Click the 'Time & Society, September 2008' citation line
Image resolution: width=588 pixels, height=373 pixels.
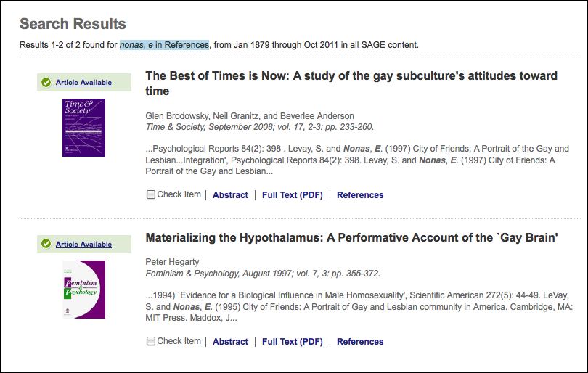pyautogui.click(x=260, y=127)
